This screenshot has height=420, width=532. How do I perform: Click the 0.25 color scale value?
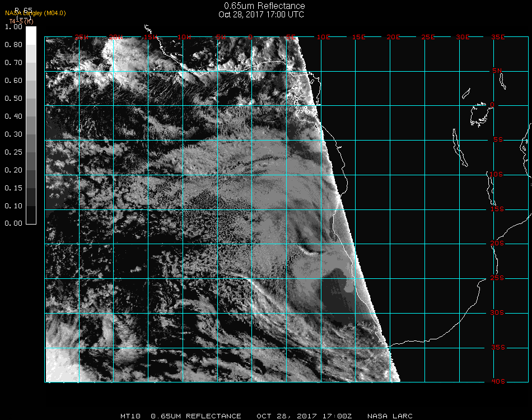(x=13, y=152)
